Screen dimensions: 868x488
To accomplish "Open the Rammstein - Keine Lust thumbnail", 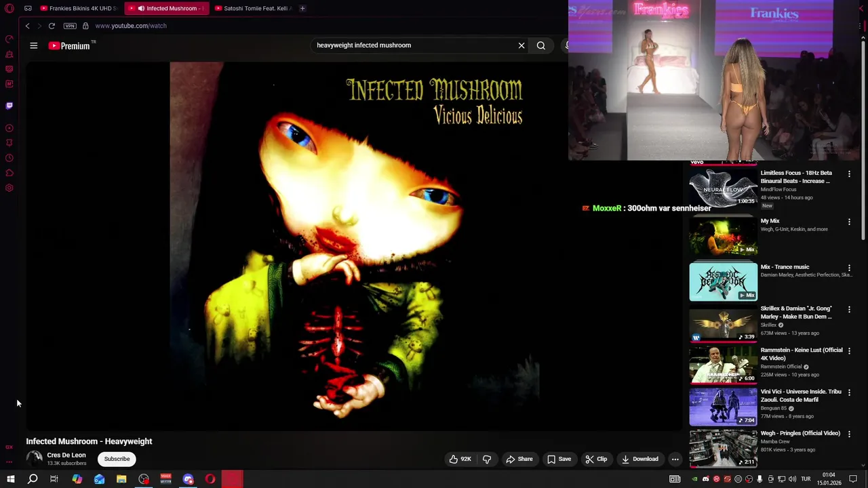I will pyautogui.click(x=723, y=365).
